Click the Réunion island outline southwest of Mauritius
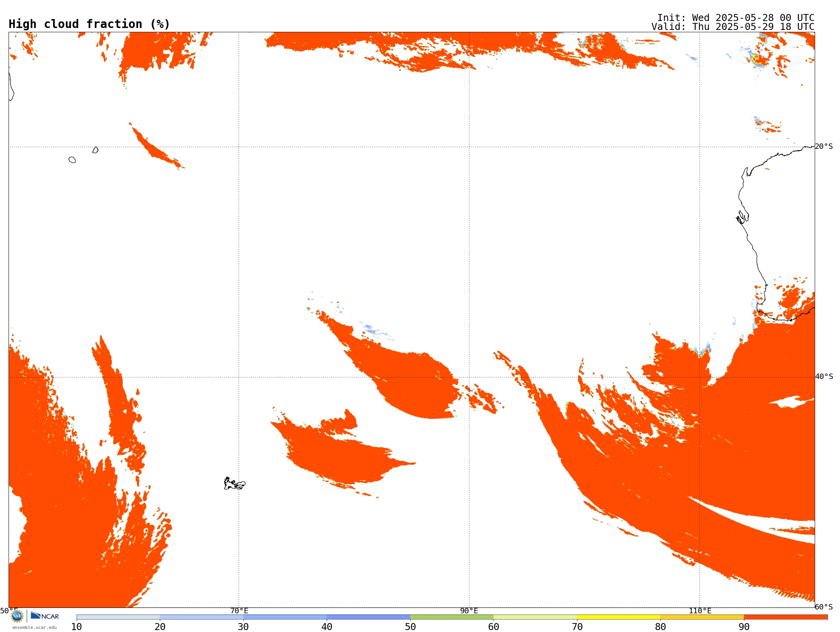Viewport: 840px width, 632px height. pyautogui.click(x=72, y=160)
